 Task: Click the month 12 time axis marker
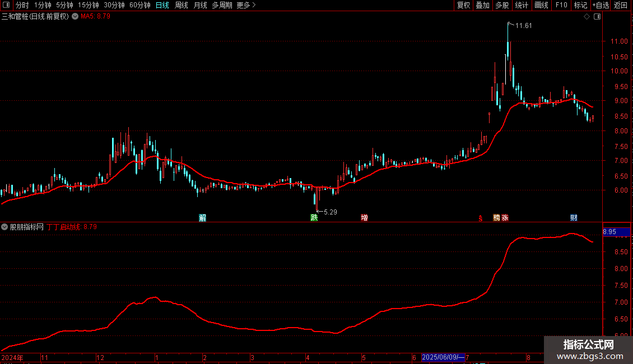[x=100, y=358]
